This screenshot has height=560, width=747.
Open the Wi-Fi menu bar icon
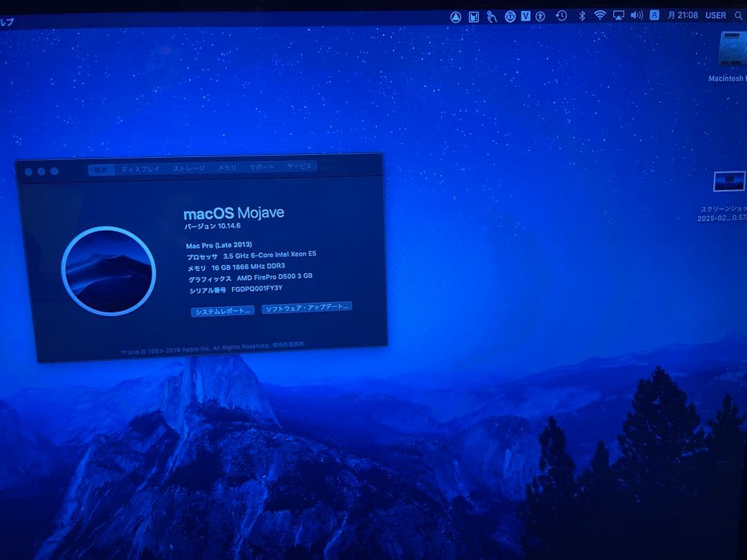point(600,15)
